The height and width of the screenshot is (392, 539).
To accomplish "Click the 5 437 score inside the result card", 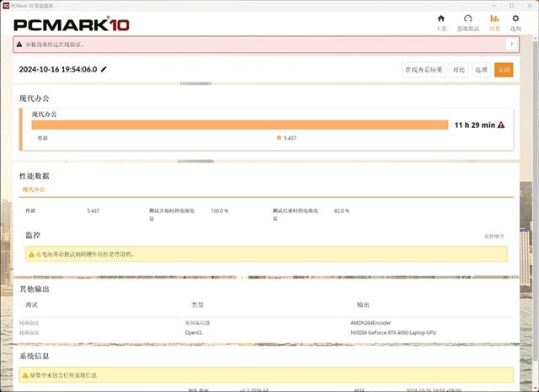I will [x=290, y=138].
